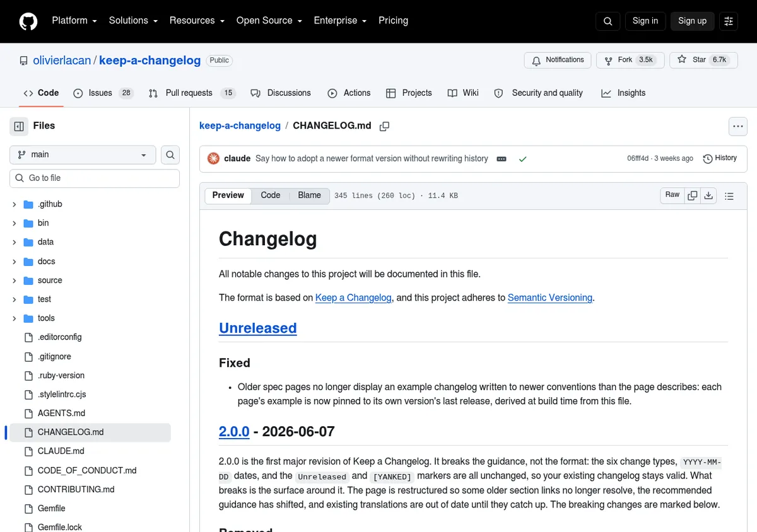Image resolution: width=757 pixels, height=532 pixels.
Task: Open claude's avatar next to commit
Action: point(213,158)
